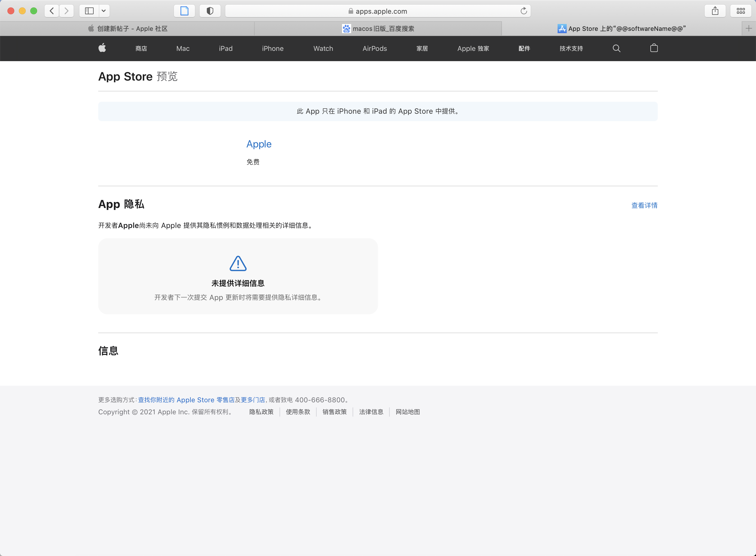
Task: Click the 查看详情 link
Action: click(644, 205)
